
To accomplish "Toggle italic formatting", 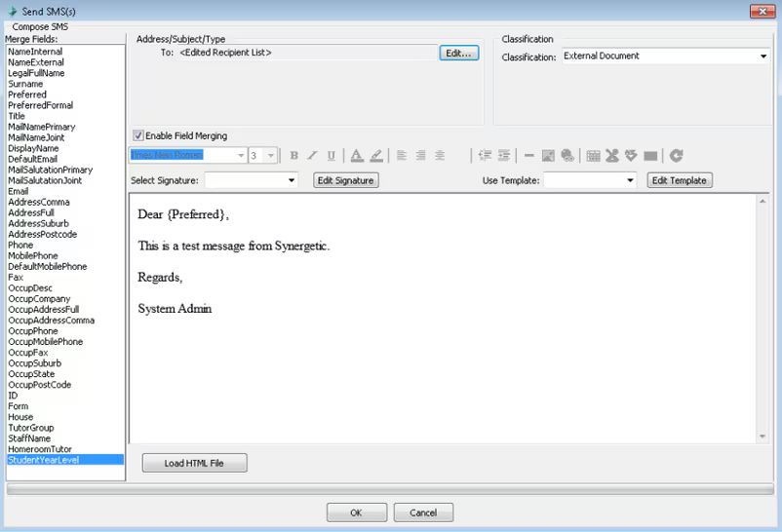I will pyautogui.click(x=312, y=156).
